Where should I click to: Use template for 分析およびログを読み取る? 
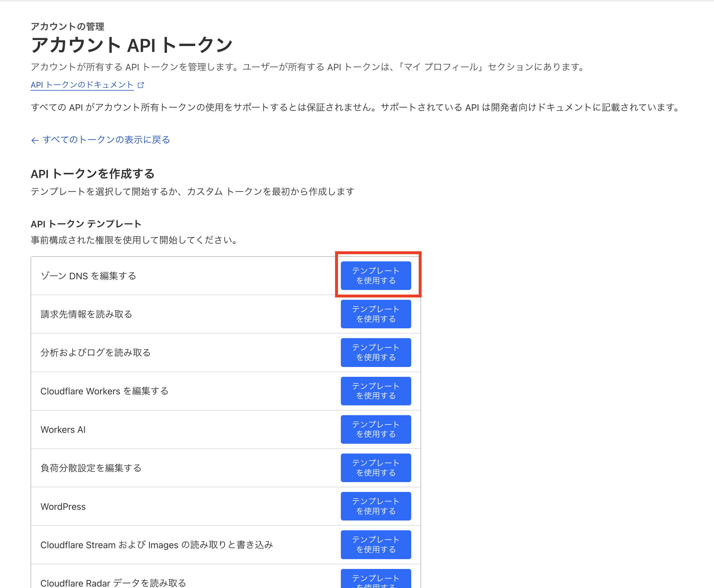(x=375, y=352)
